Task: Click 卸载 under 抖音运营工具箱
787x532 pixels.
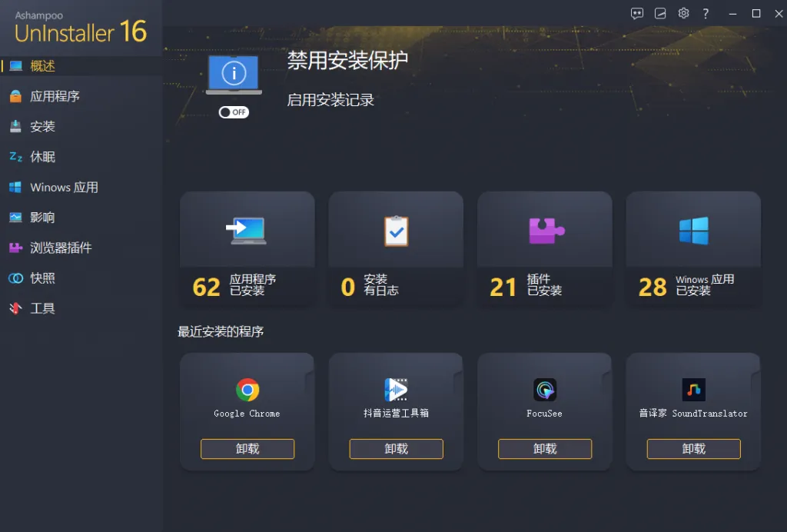Action: coord(396,449)
